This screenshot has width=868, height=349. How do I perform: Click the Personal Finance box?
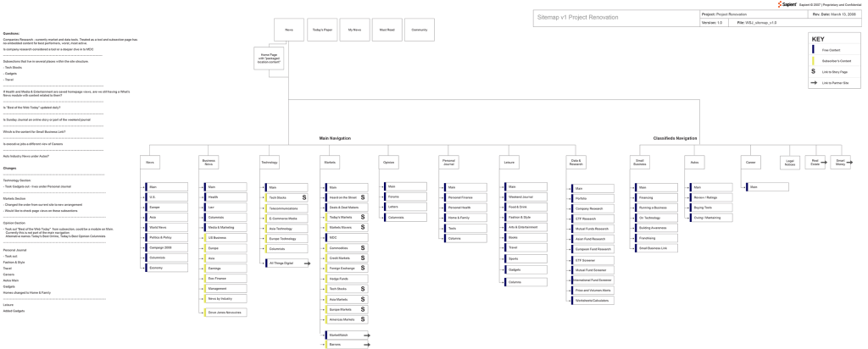click(x=465, y=197)
